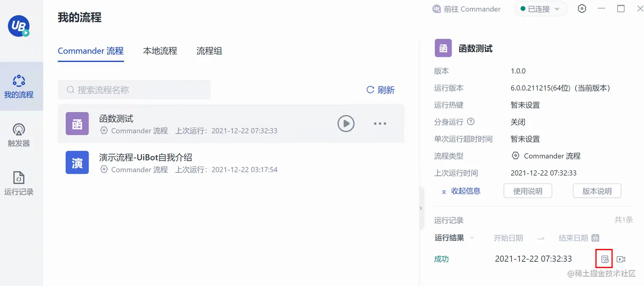Open the calendar icon for date range

595,238
